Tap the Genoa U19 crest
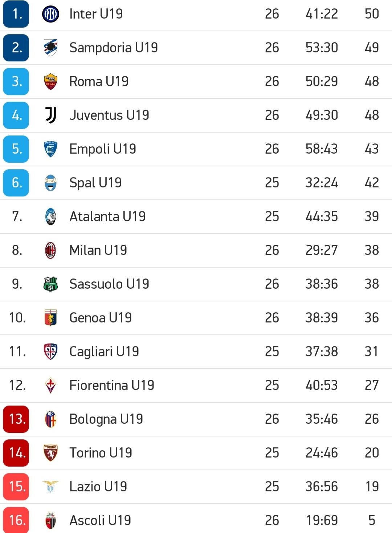Viewport: 392px width, 533px height. pos(50,318)
